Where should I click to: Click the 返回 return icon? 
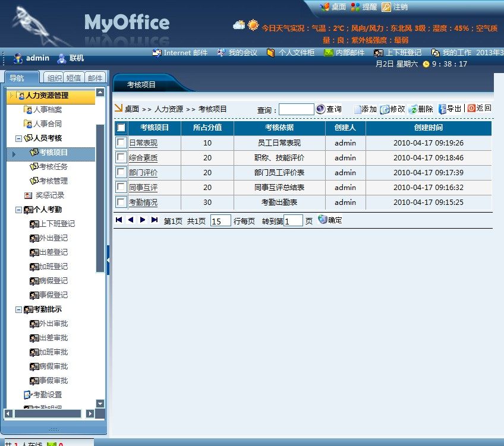point(471,108)
